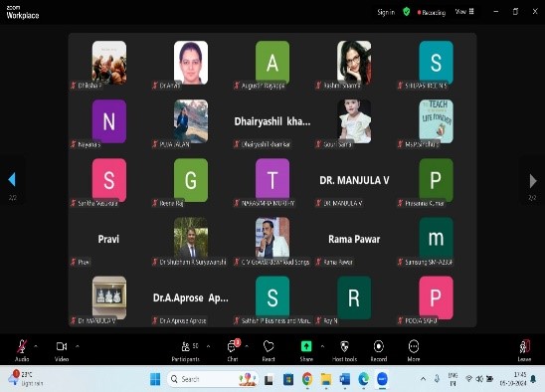Viewport: 545px width, 392px height.
Task: Go to next gallery page arrow
Action: click(533, 181)
